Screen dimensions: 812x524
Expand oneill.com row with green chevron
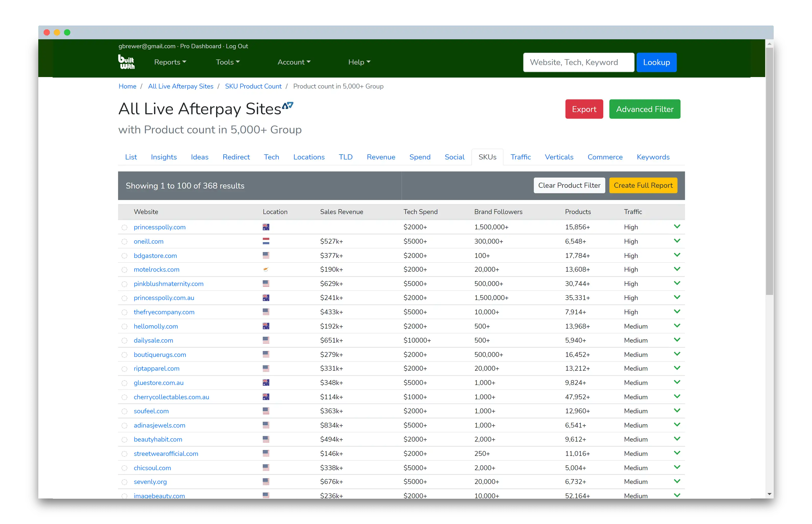click(x=677, y=241)
